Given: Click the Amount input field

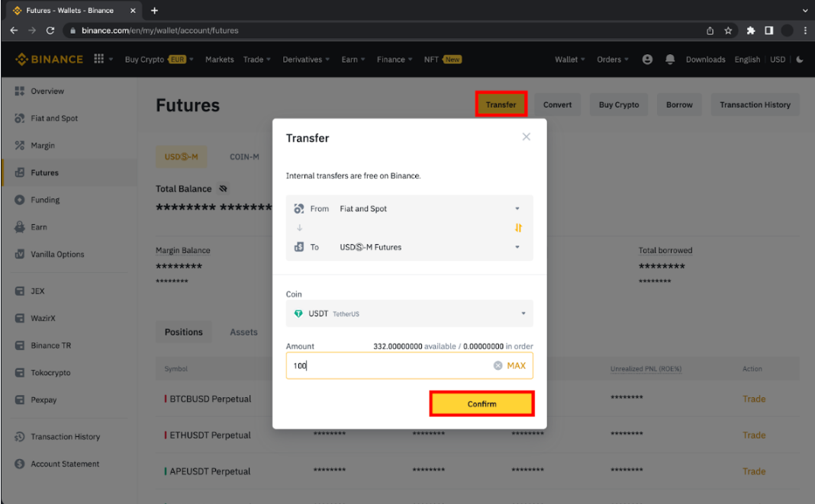Looking at the screenshot, I should pyautogui.click(x=409, y=365).
